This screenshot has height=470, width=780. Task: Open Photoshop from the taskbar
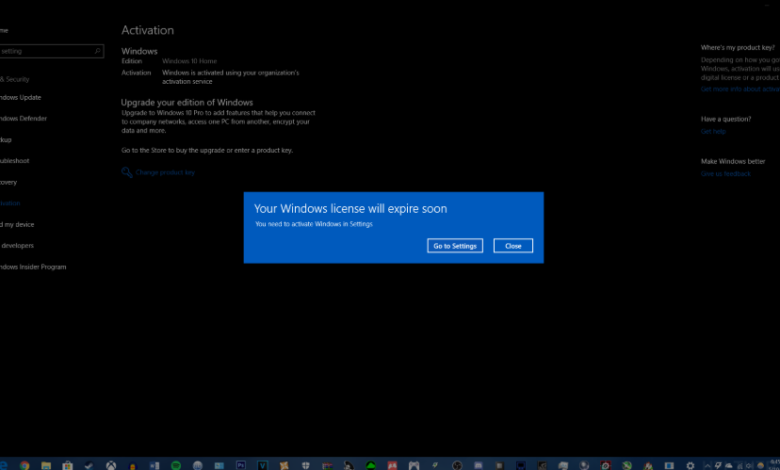click(x=241, y=466)
